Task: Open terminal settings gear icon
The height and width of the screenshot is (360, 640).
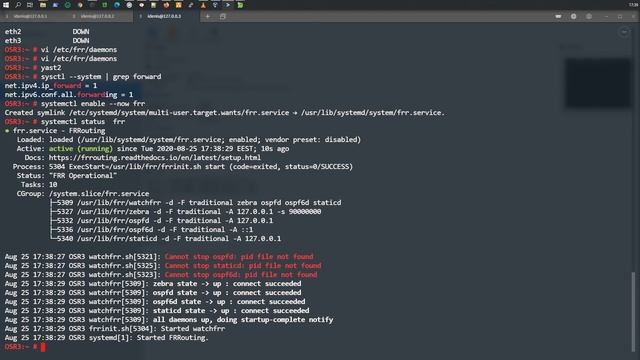Action: coord(573,16)
